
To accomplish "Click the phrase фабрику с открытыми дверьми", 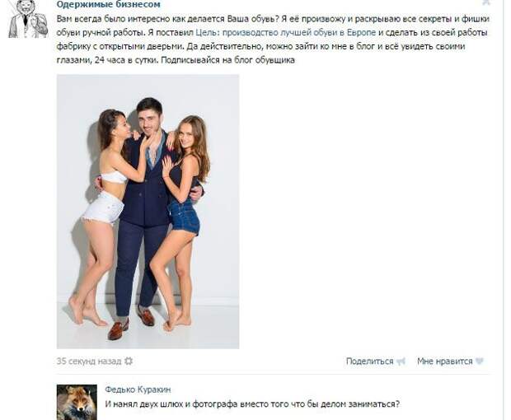I will click(x=120, y=47).
